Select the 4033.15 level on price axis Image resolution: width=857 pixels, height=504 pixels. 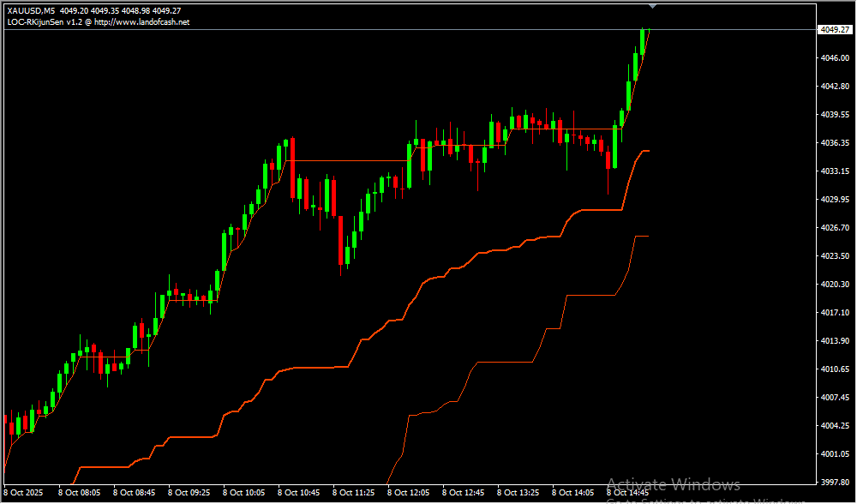833,171
